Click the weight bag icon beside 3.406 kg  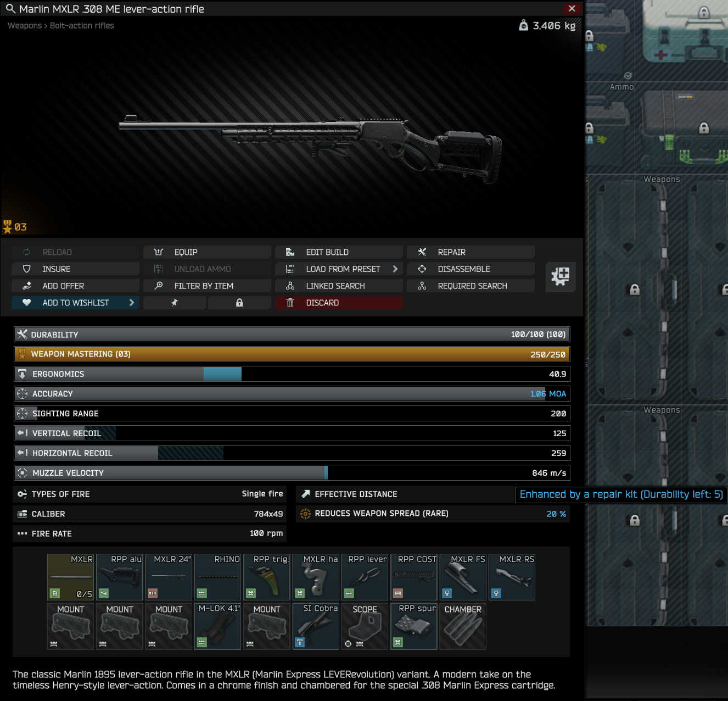tap(523, 25)
